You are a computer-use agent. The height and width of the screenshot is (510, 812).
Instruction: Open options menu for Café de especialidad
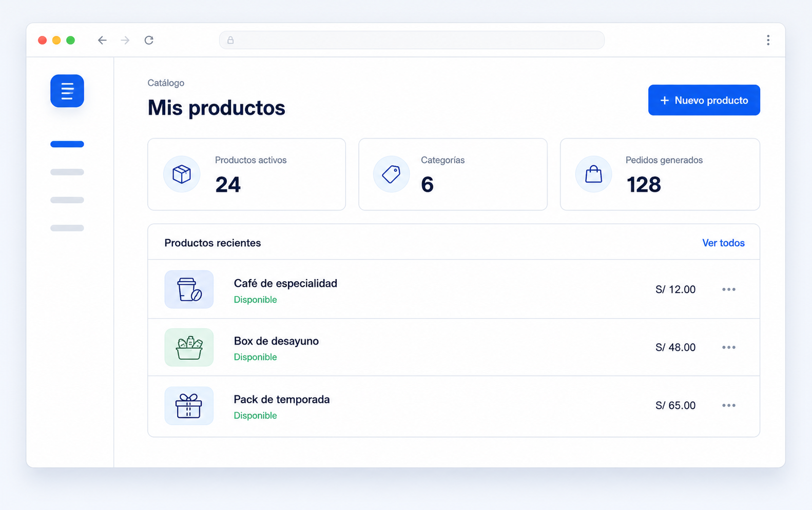click(x=729, y=289)
